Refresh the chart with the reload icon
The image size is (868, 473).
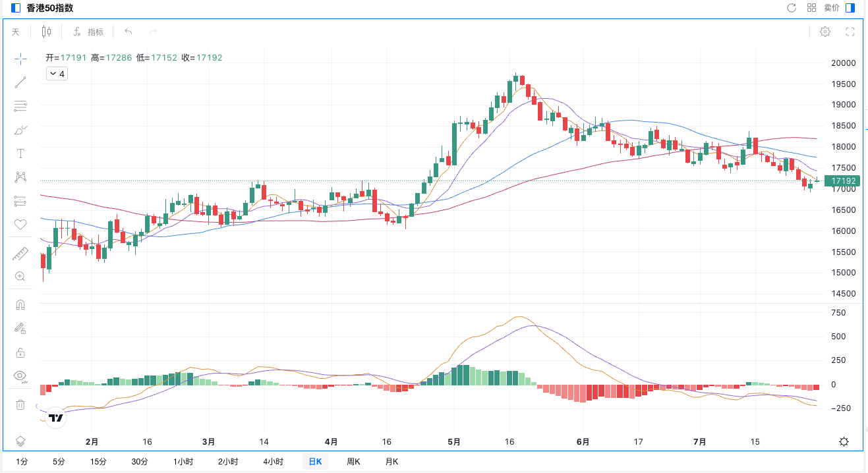792,8
